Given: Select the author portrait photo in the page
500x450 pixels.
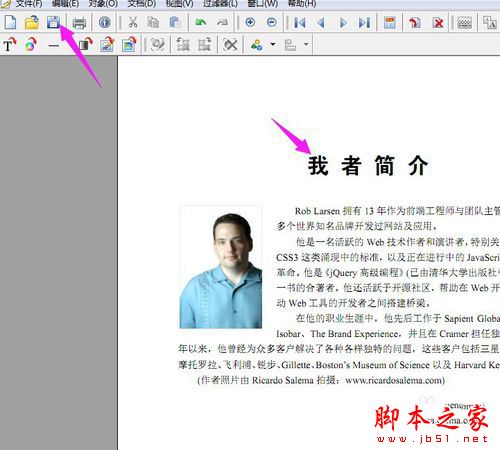Looking at the screenshot, I should [221, 267].
